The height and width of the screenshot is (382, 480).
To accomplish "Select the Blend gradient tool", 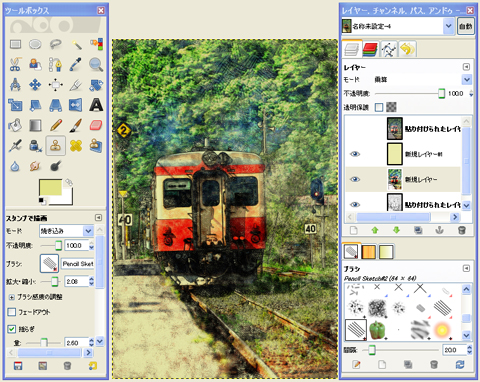I will pos(35,125).
